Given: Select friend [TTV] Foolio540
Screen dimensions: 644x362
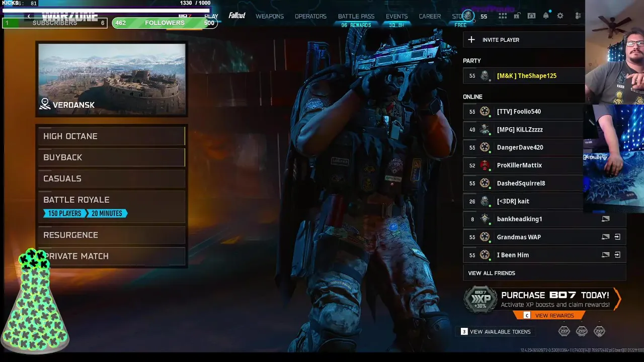Looking at the screenshot, I should pos(524,112).
